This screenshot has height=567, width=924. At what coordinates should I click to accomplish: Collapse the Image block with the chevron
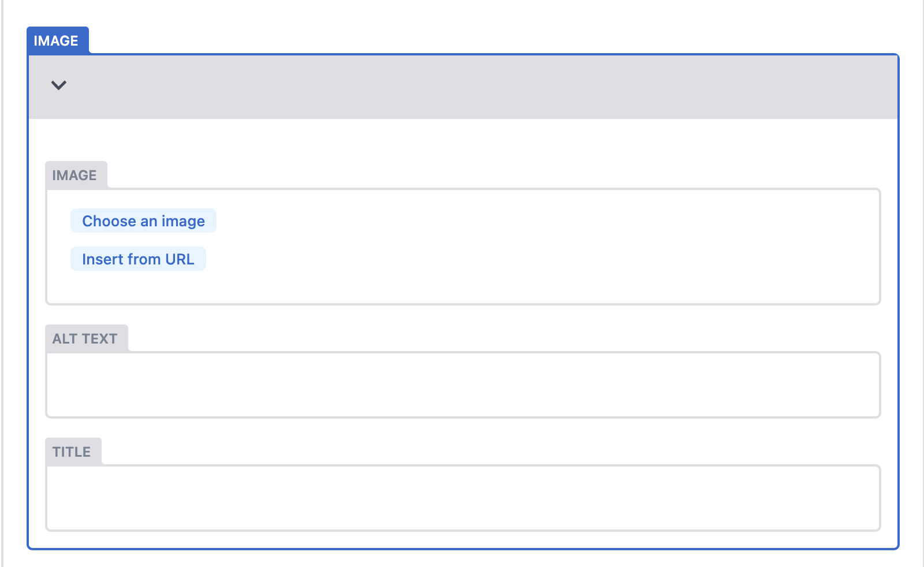pyautogui.click(x=59, y=85)
